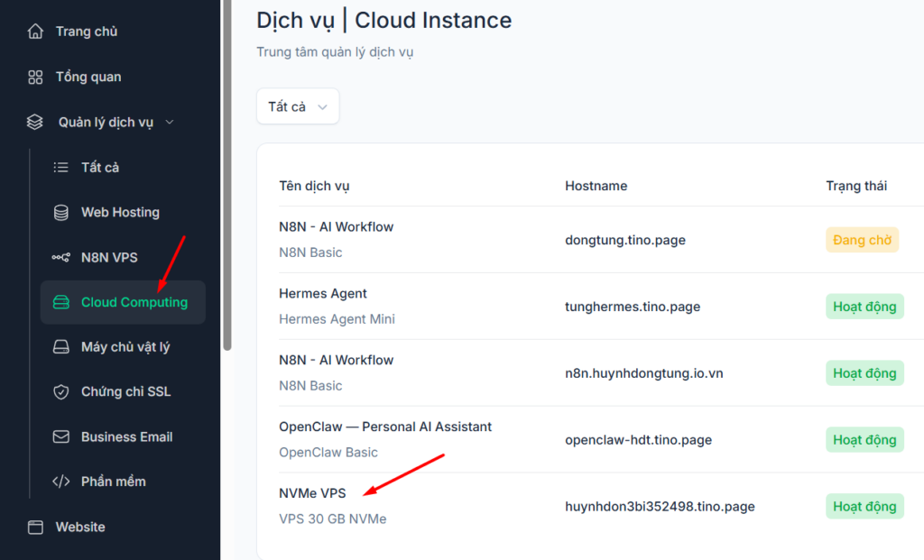Go to Trang chủ in sidebar
The image size is (924, 560).
click(87, 32)
